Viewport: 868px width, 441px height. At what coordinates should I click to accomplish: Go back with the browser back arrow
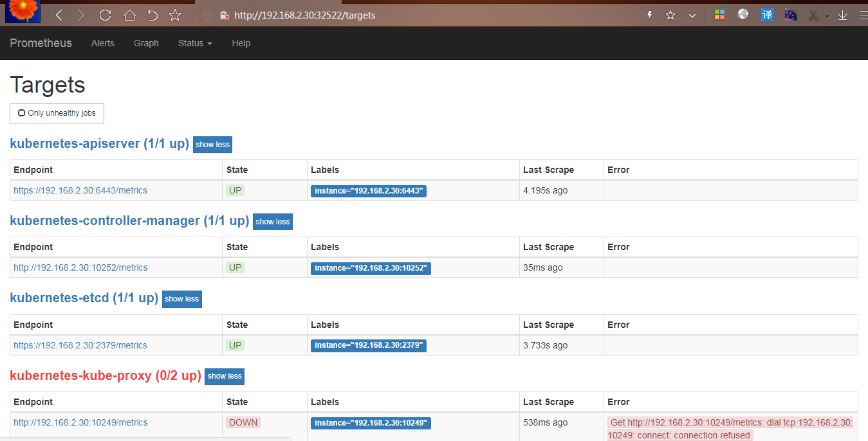point(59,15)
